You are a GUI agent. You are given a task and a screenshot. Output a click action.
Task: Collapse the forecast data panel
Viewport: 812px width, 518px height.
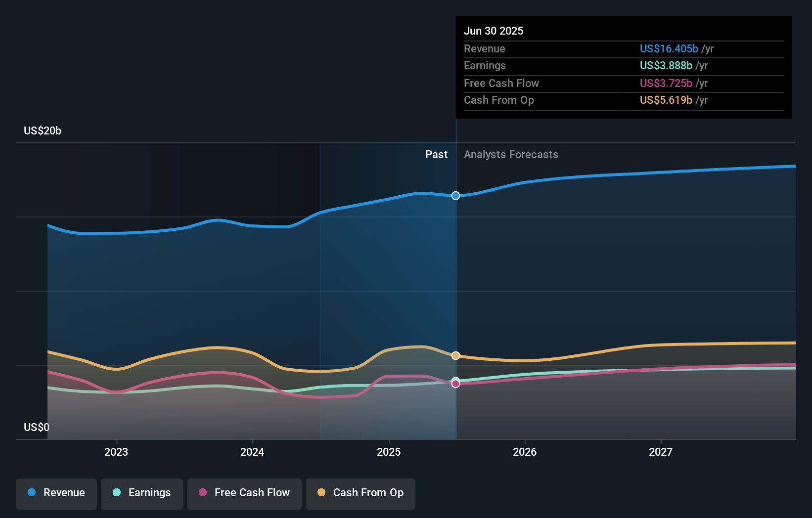point(623,67)
